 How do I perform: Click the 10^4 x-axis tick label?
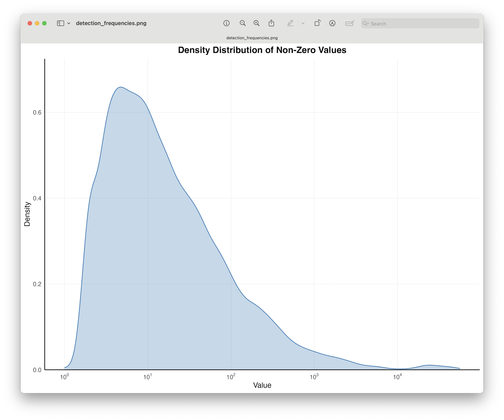pyautogui.click(x=397, y=377)
